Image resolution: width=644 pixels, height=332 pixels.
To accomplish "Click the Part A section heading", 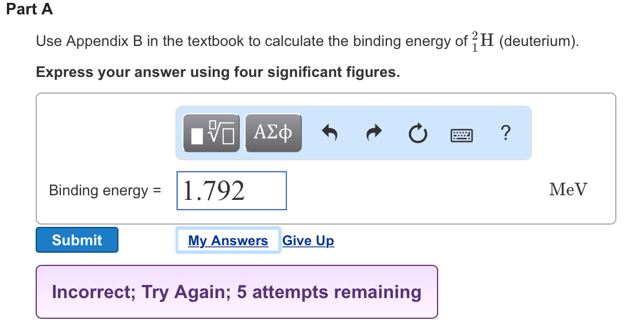I will (x=31, y=9).
